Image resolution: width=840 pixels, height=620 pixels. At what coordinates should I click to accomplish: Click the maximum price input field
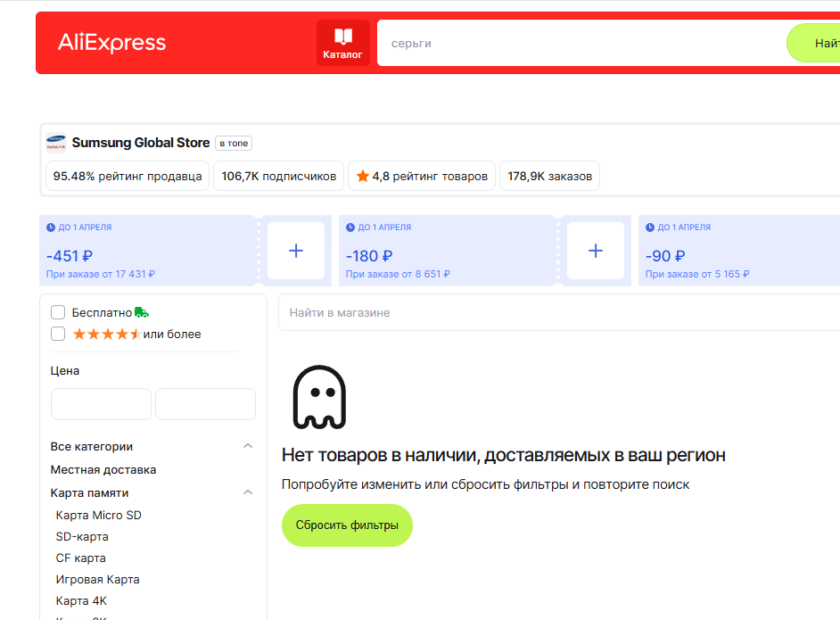point(205,404)
